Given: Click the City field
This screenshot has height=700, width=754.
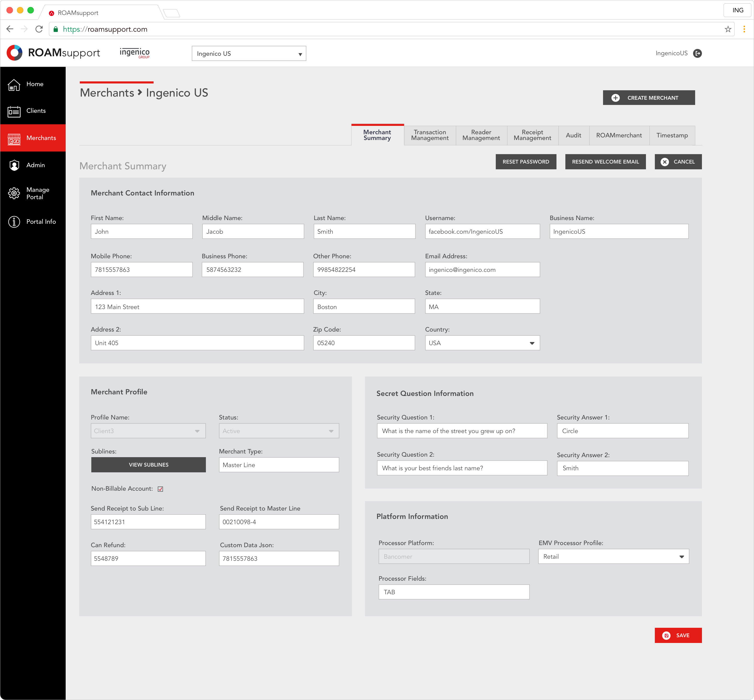Looking at the screenshot, I should click(x=364, y=306).
